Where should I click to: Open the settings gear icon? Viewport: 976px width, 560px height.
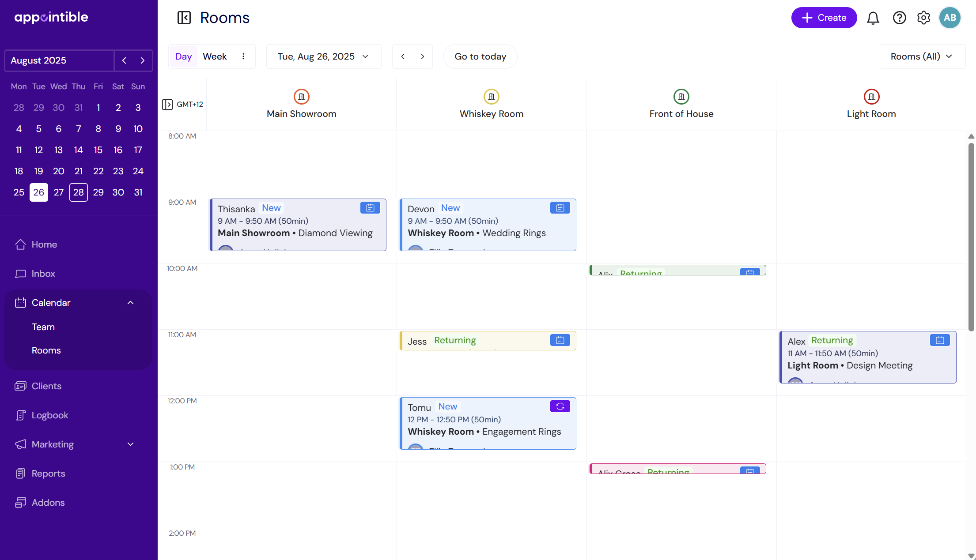[923, 18]
